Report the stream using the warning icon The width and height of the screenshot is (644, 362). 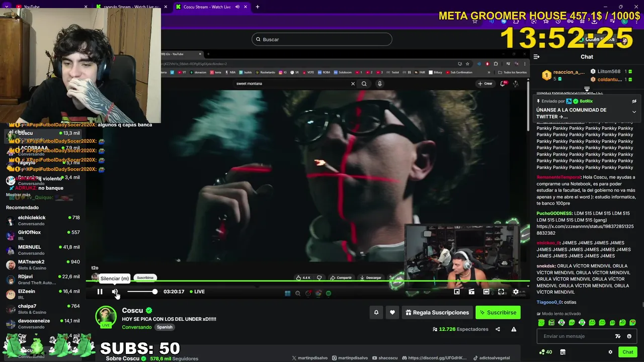coord(514,329)
